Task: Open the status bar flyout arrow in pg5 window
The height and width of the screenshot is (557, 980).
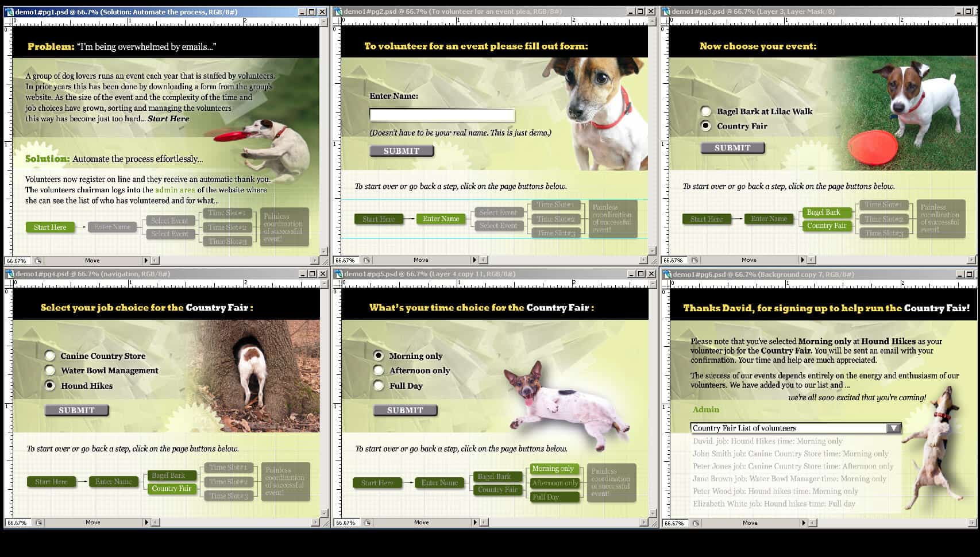Action: (x=474, y=523)
